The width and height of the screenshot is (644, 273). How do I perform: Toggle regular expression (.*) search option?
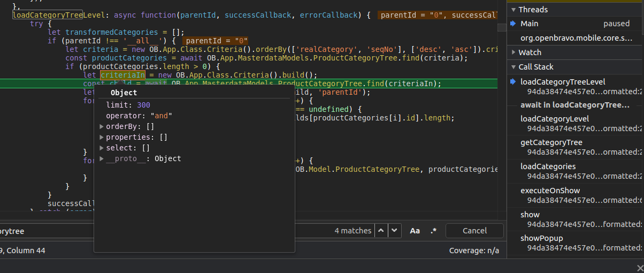point(433,231)
